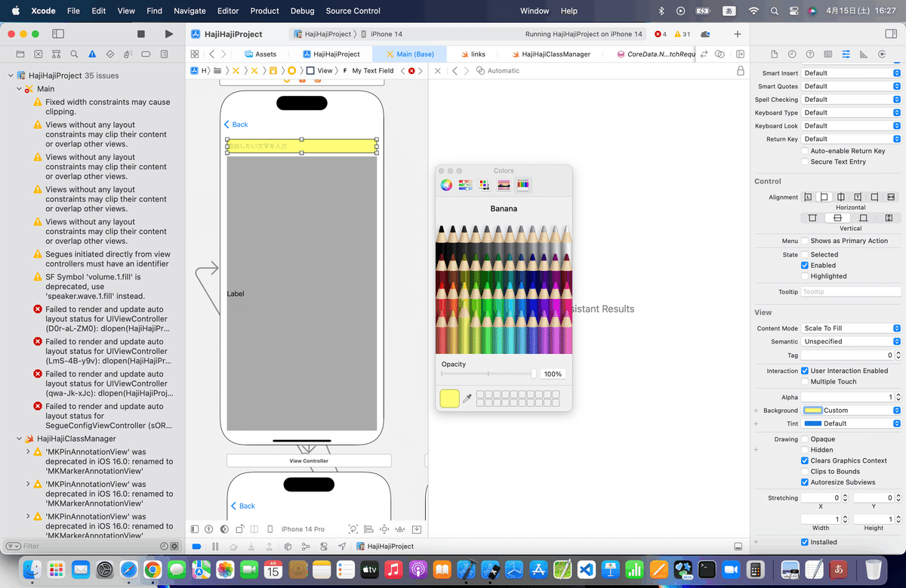Open the Return Key dropdown

[x=852, y=139]
